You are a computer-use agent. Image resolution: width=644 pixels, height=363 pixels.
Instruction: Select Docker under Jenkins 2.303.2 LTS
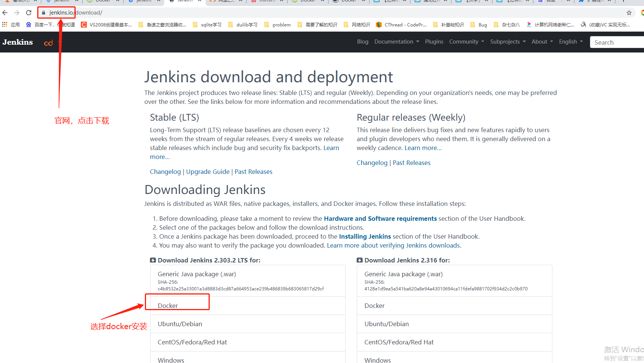point(248,306)
